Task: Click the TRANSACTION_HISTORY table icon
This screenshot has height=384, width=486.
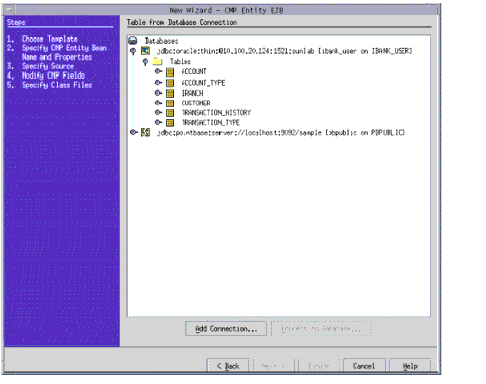Action: tap(170, 113)
